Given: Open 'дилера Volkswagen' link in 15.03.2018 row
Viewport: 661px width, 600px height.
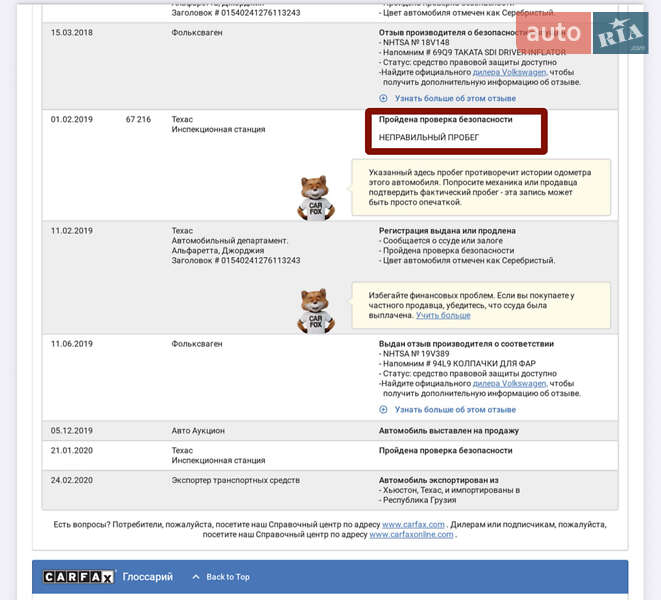Looking at the screenshot, I should 509,72.
